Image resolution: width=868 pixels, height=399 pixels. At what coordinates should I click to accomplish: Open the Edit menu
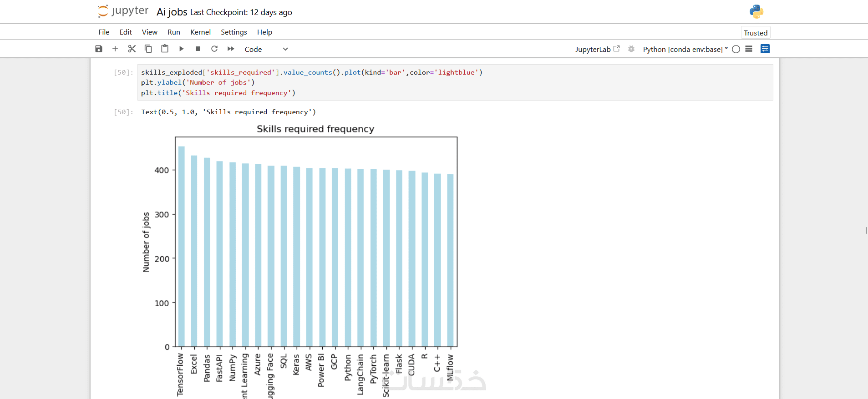126,32
